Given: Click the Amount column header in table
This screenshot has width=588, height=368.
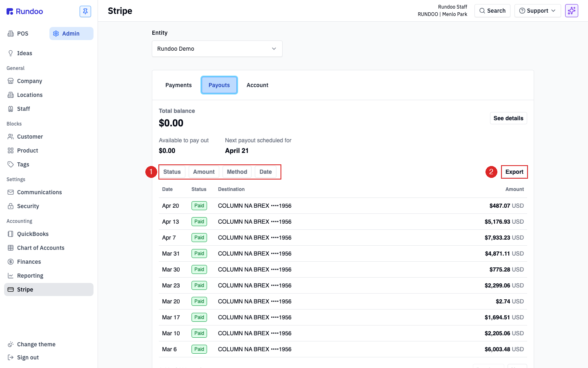Looking at the screenshot, I should point(514,189).
